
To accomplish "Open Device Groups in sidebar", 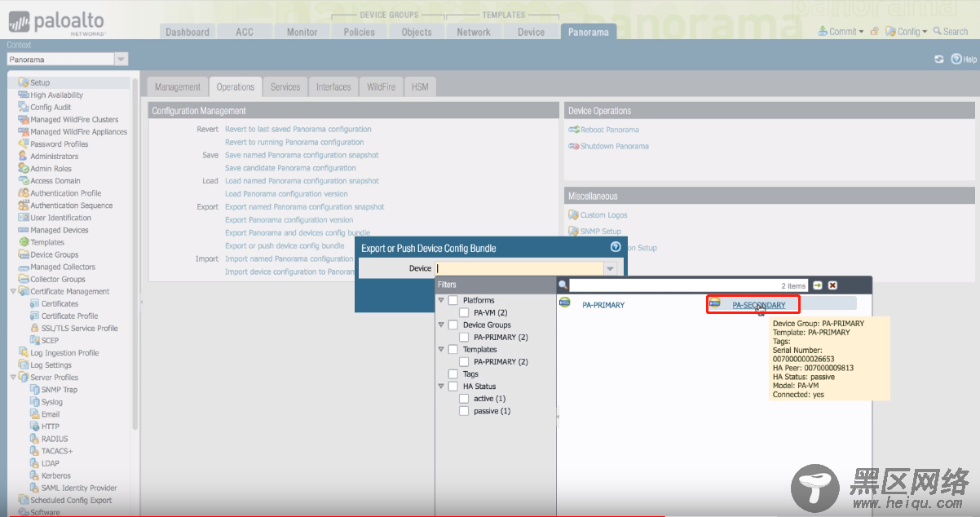I will 54,254.
